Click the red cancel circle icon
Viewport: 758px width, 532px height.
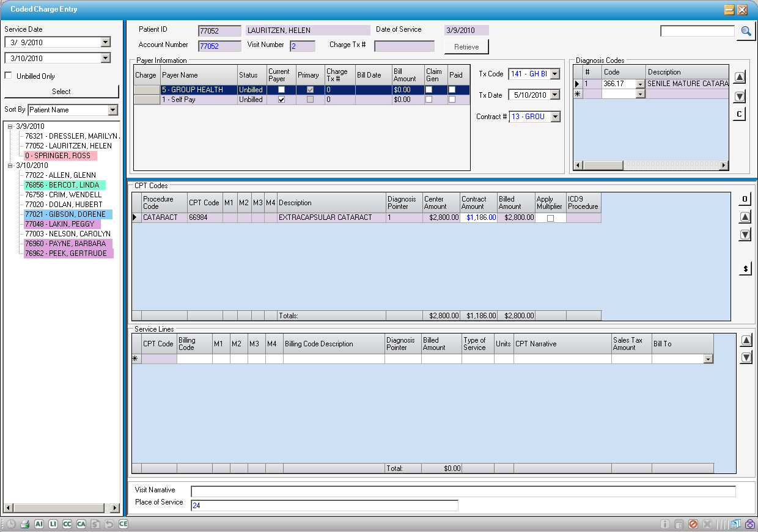tap(693, 524)
